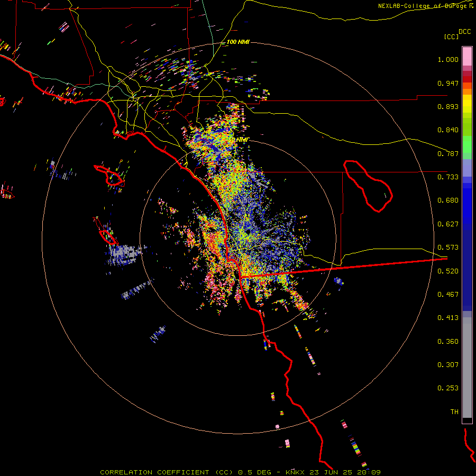Image resolution: width=476 pixels, height=476 pixels.
Task: Select the 0.360 scale value
Action: tap(448, 341)
